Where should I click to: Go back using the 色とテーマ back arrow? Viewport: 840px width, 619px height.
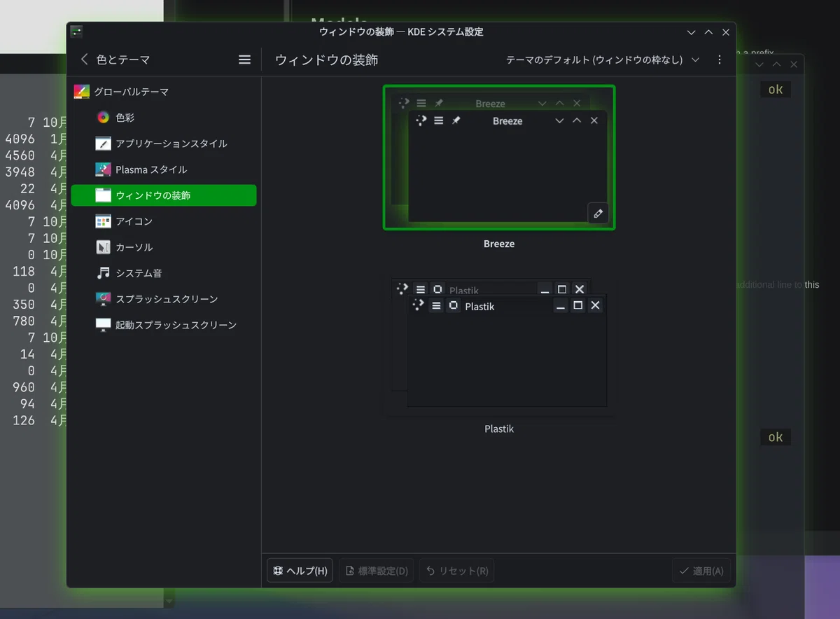(x=85, y=60)
